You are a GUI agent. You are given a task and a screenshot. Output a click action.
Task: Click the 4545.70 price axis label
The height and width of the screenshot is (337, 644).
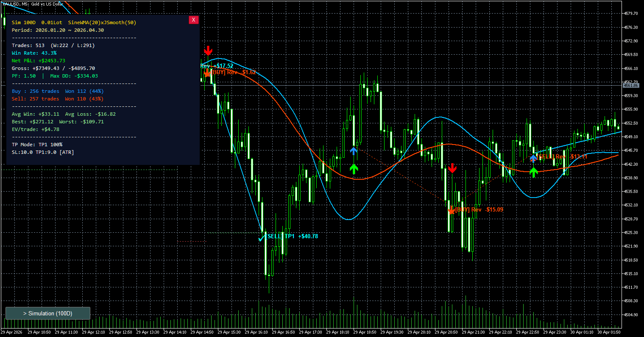click(x=631, y=150)
